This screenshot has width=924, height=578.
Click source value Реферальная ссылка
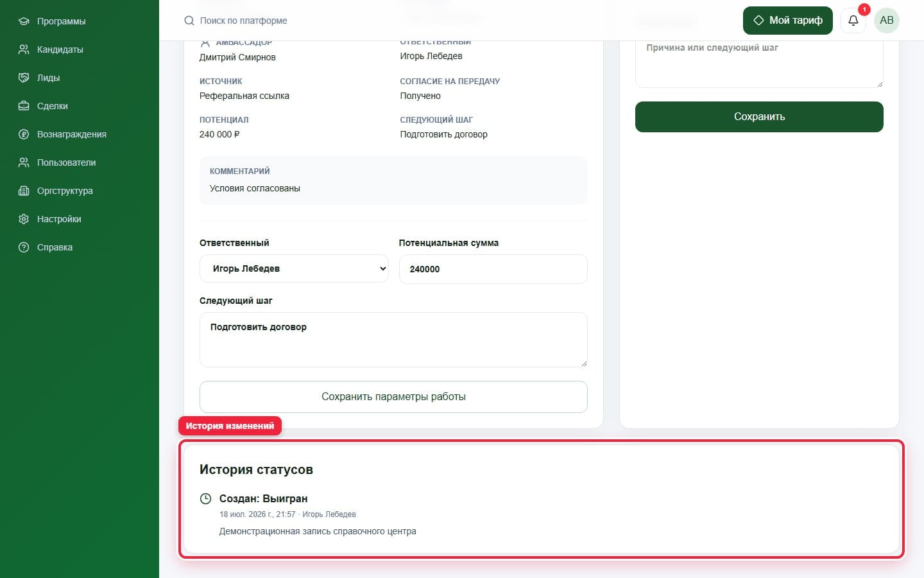244,96
